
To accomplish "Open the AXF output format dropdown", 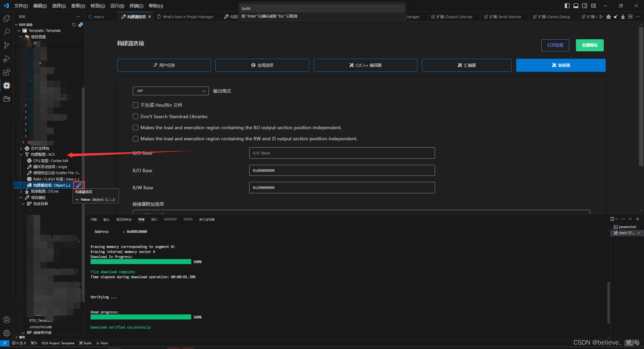I will 170,91.
